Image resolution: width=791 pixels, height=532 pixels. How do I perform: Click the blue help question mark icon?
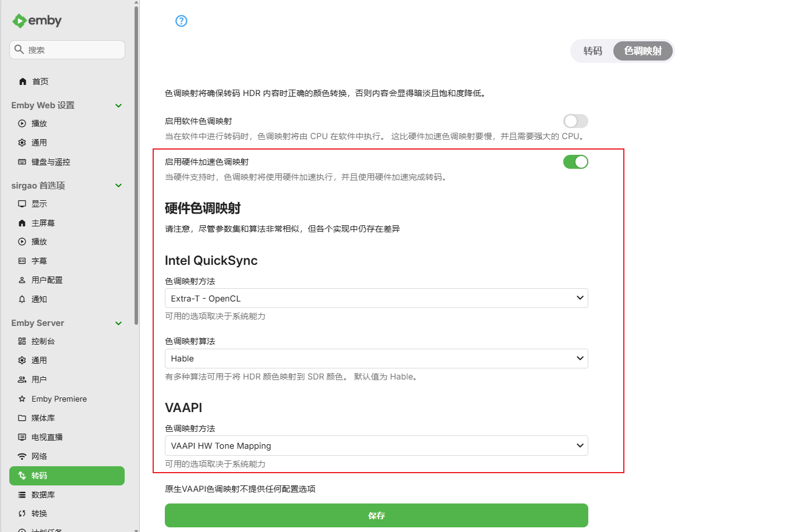181,21
